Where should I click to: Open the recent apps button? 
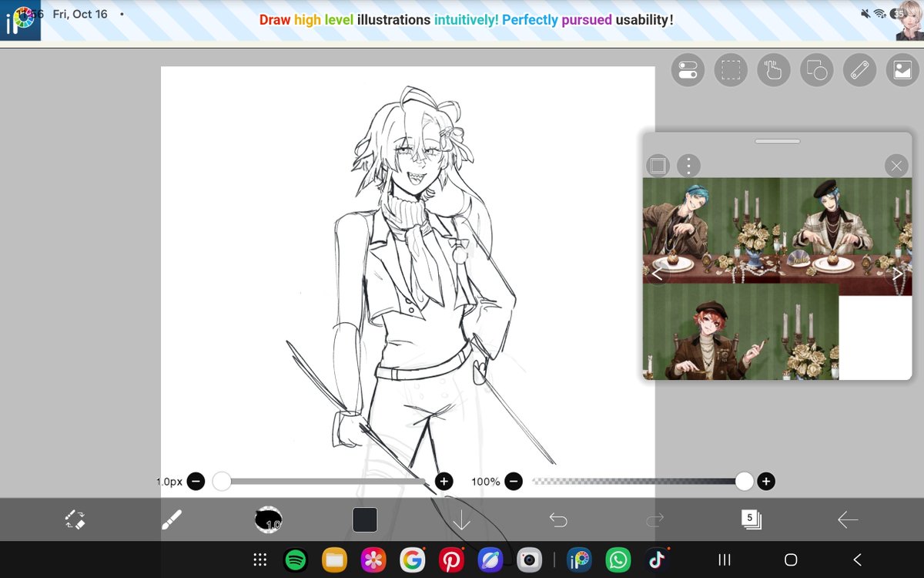pyautogui.click(x=725, y=560)
